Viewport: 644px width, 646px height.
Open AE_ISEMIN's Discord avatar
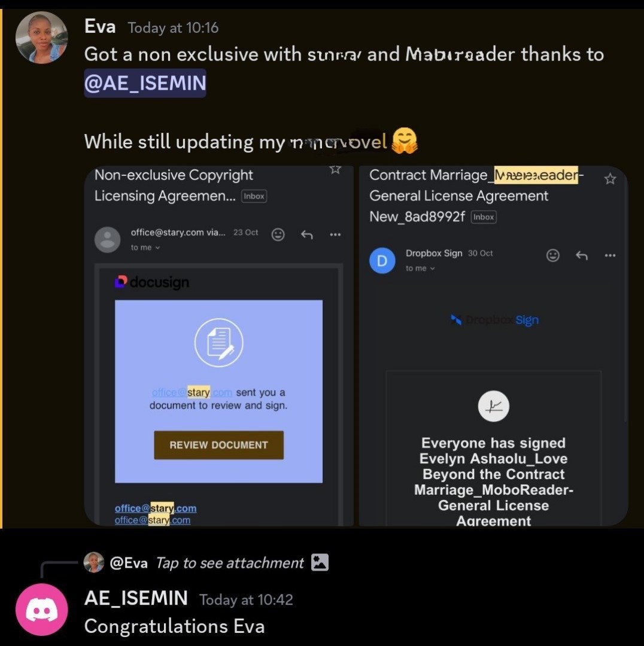click(42, 610)
